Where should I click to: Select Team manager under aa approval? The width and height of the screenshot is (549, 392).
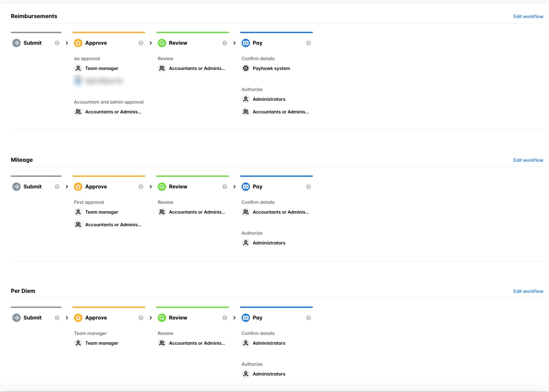[x=96, y=68]
